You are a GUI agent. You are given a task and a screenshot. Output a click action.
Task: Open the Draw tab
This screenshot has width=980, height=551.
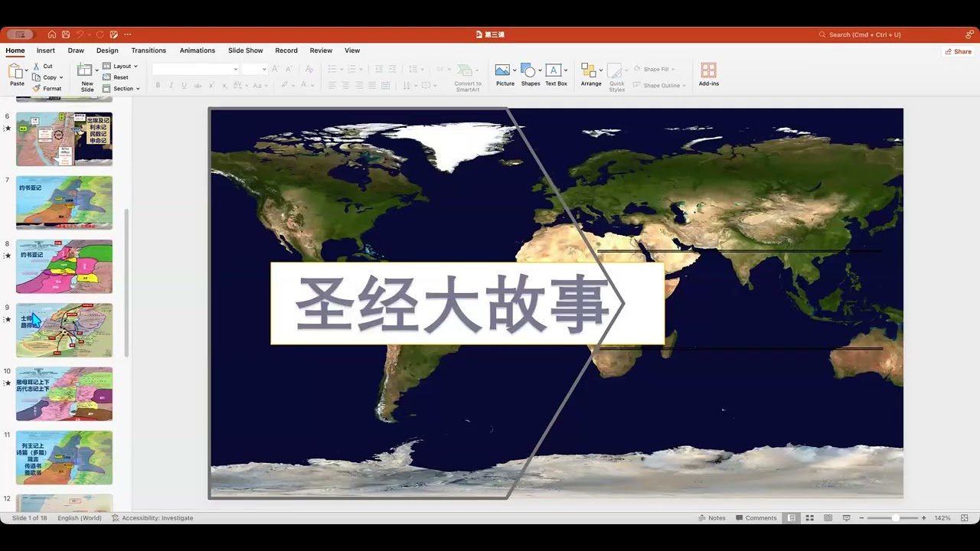click(x=76, y=51)
